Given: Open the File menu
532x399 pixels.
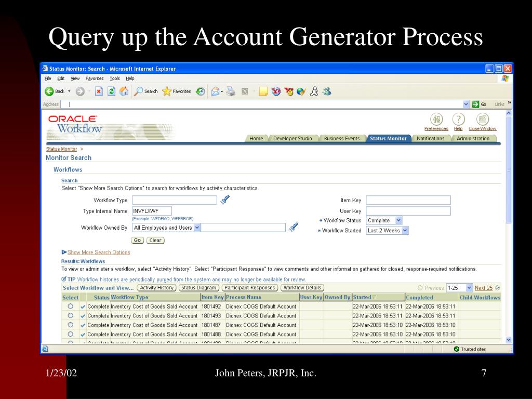Looking at the screenshot, I should tap(48, 78).
